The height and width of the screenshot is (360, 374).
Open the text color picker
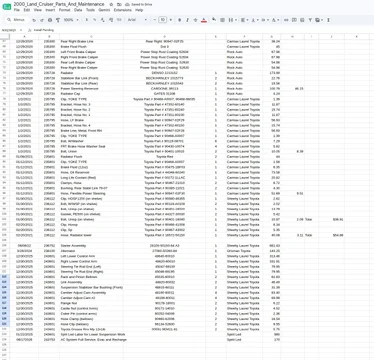pyautogui.click(x=204, y=20)
